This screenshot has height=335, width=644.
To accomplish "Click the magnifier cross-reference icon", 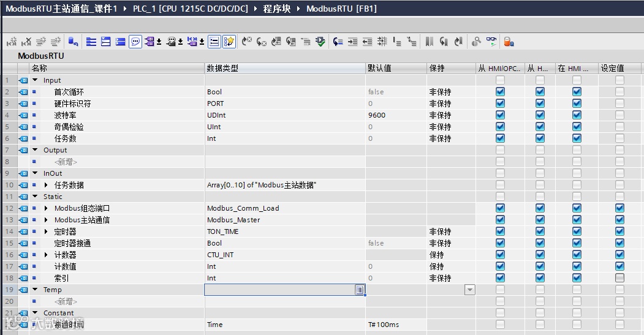I will point(476,42).
